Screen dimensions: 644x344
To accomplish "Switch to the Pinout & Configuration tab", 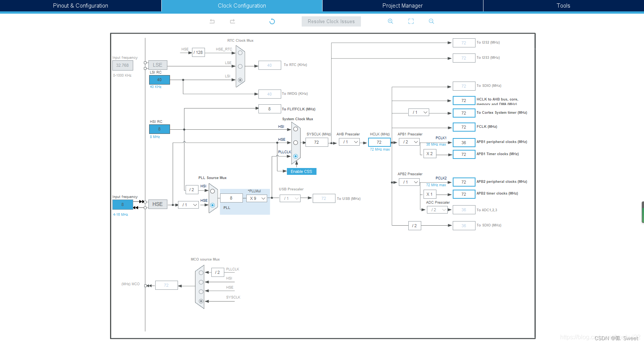I will pyautogui.click(x=80, y=6).
